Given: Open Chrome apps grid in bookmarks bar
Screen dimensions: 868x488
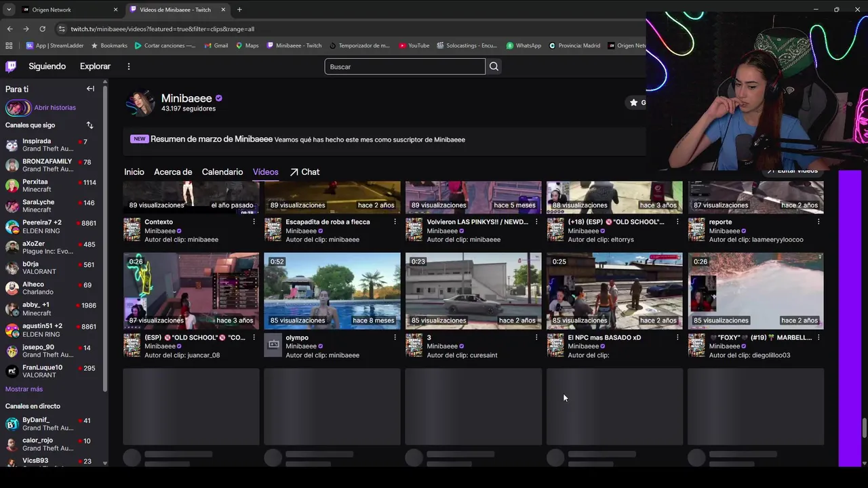Looking at the screenshot, I should coord(9,45).
